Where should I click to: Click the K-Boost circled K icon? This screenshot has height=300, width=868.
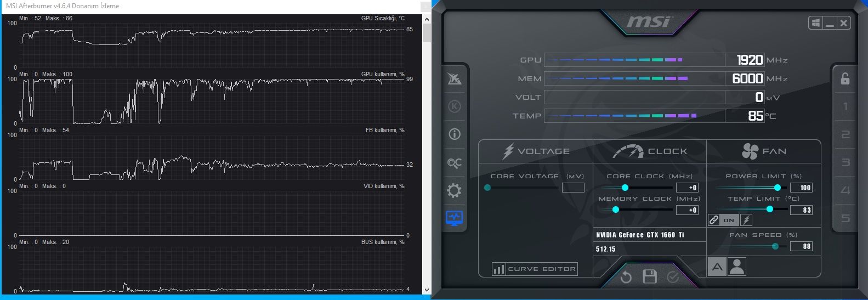[455, 106]
